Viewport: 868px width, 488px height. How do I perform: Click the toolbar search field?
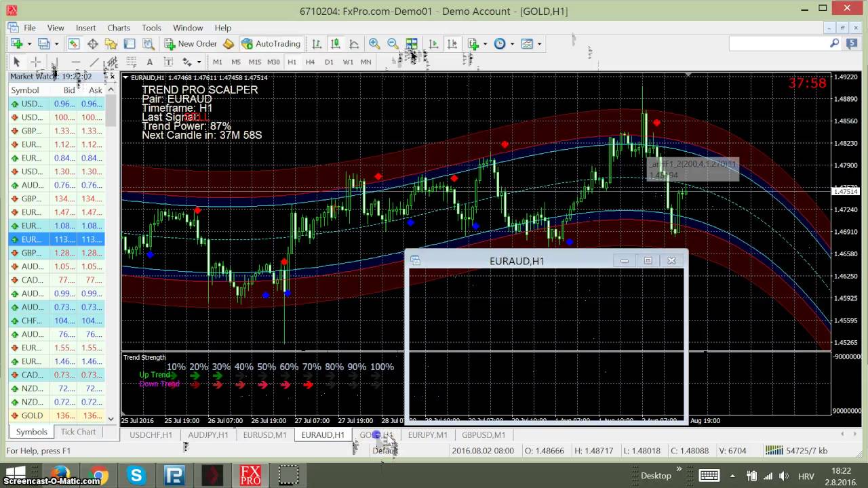tap(778, 43)
